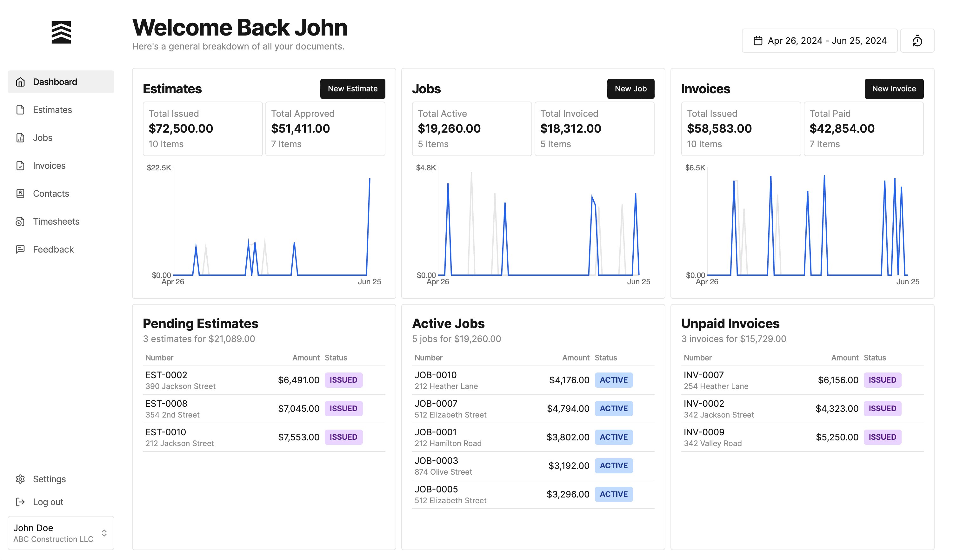Open the Dashboard menu item
This screenshot has height=560, width=960.
(x=61, y=82)
